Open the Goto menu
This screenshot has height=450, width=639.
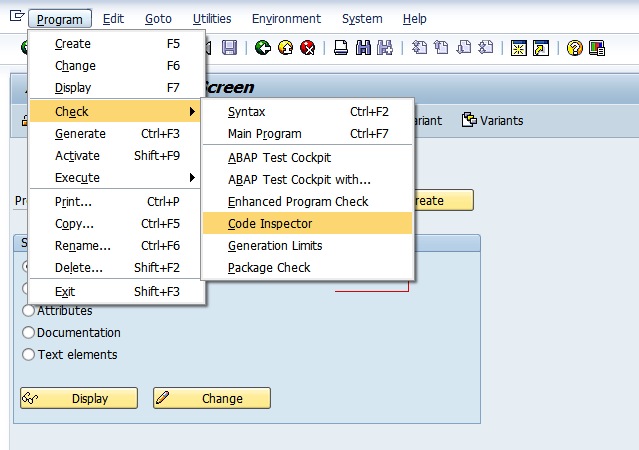coord(158,19)
